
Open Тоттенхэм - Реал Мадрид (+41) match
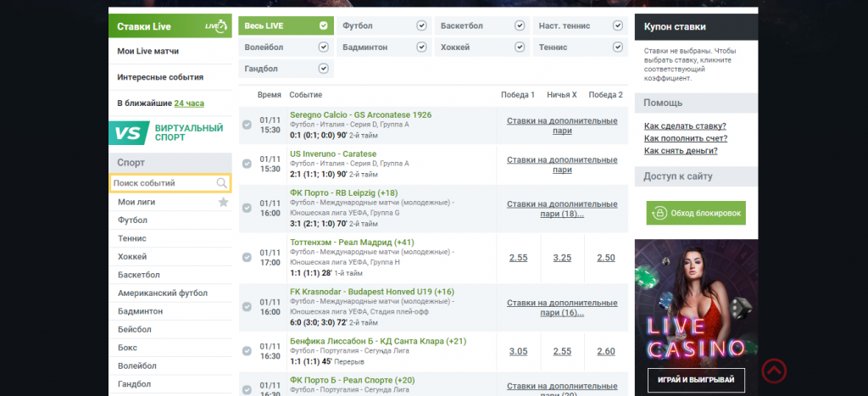tap(352, 243)
